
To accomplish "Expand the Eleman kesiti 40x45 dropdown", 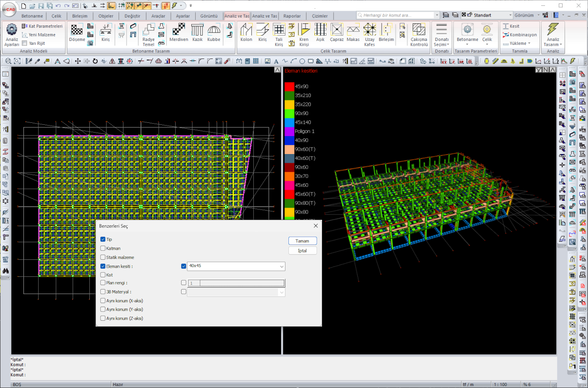I will 282,267.
